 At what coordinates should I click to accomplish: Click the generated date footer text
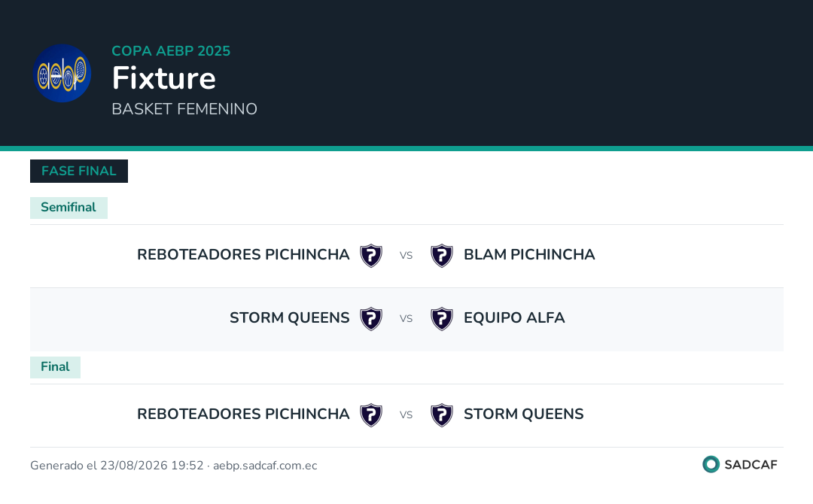(x=174, y=465)
